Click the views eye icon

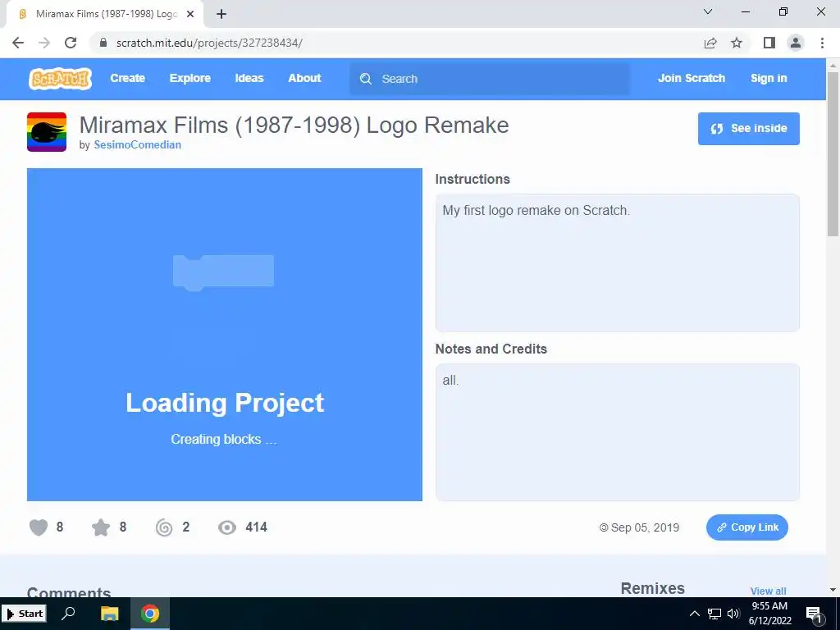[227, 527]
